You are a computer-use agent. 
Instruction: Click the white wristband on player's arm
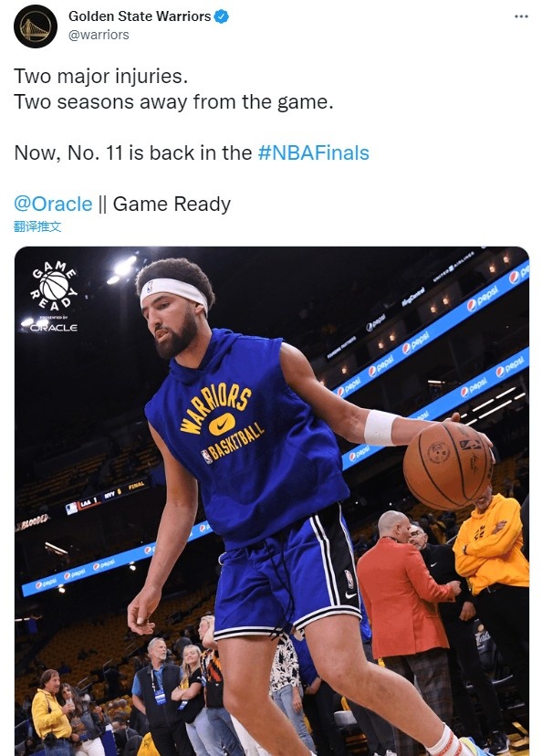click(x=380, y=427)
